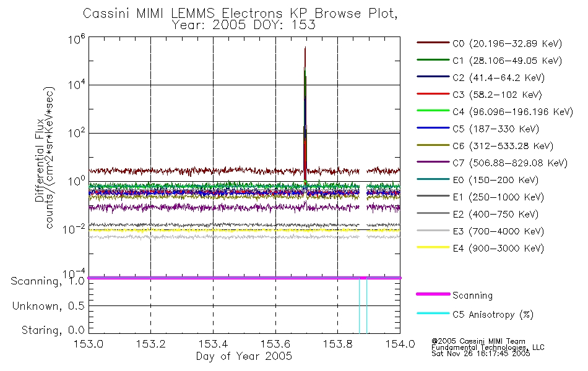Click the C5 (187-330 KeV) legend label
This screenshot has height=371, width=588.
click(496, 129)
